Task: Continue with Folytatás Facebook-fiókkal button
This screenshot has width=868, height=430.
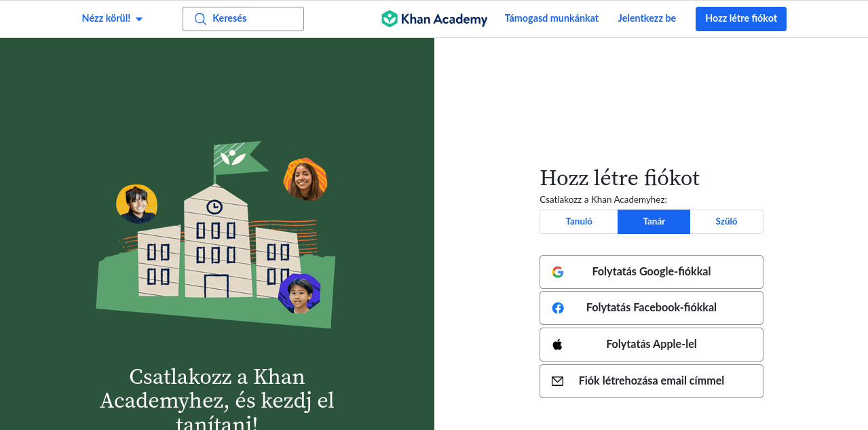Action: click(652, 308)
